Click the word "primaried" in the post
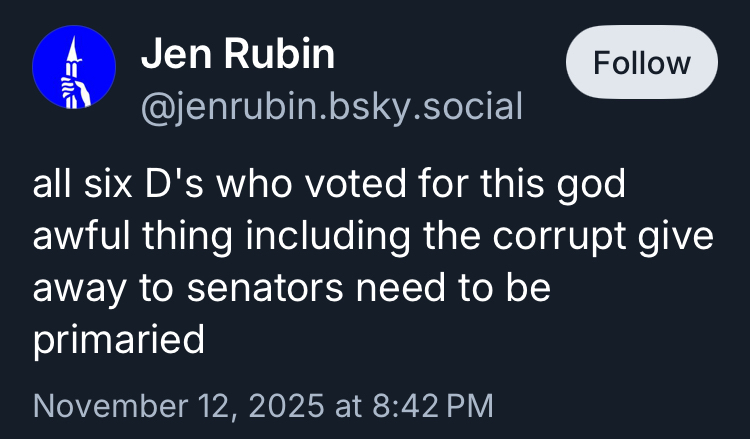This screenshot has height=439, width=750. coord(119,339)
